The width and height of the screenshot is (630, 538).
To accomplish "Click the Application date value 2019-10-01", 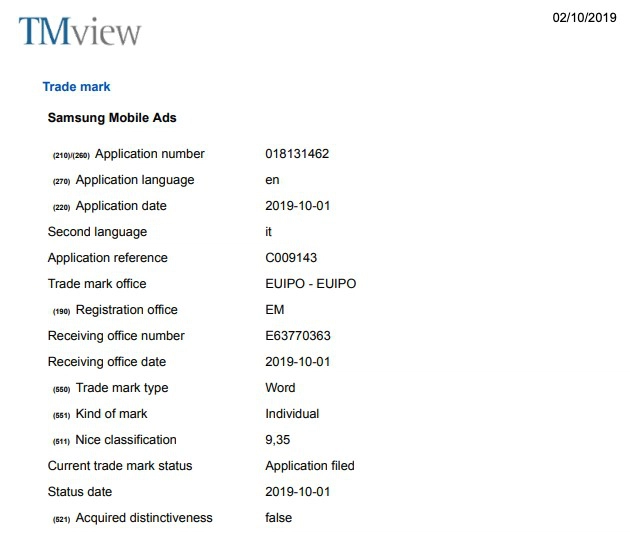I will click(297, 206).
